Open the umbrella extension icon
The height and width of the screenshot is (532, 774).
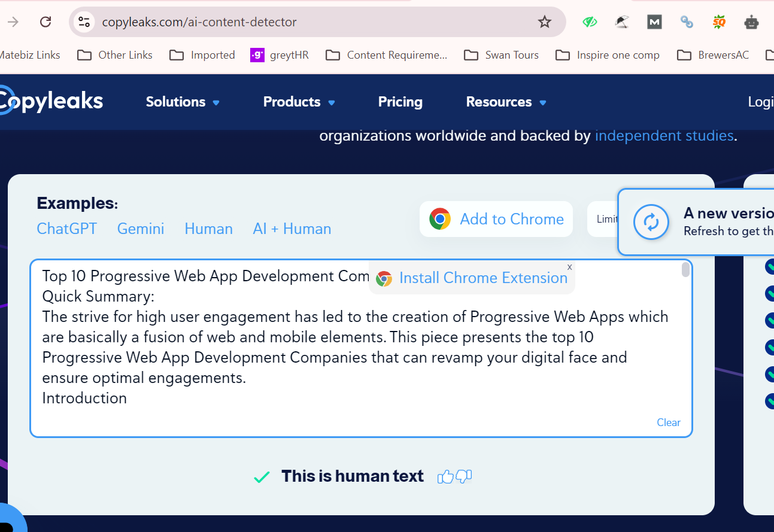pos(622,22)
